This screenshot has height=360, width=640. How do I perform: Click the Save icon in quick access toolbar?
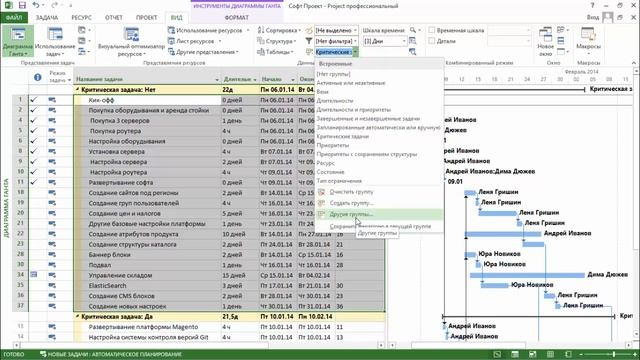22,6
